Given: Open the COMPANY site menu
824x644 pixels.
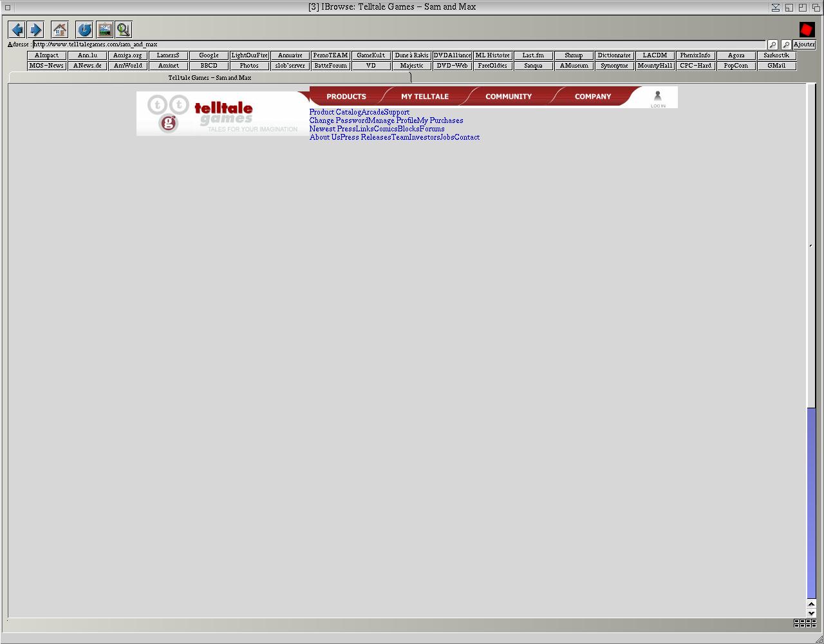Looking at the screenshot, I should pos(593,97).
